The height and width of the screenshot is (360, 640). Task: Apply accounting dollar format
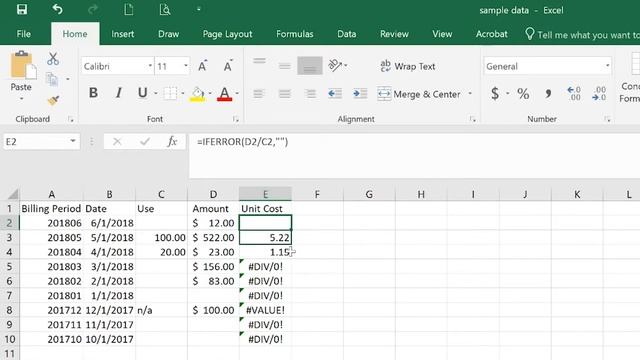pos(495,93)
